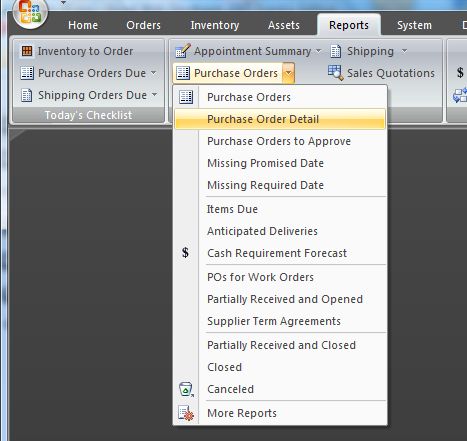Choose Purchase Orders from the dropdown menu
Image resolution: width=467 pixels, height=441 pixels.
pos(280,97)
